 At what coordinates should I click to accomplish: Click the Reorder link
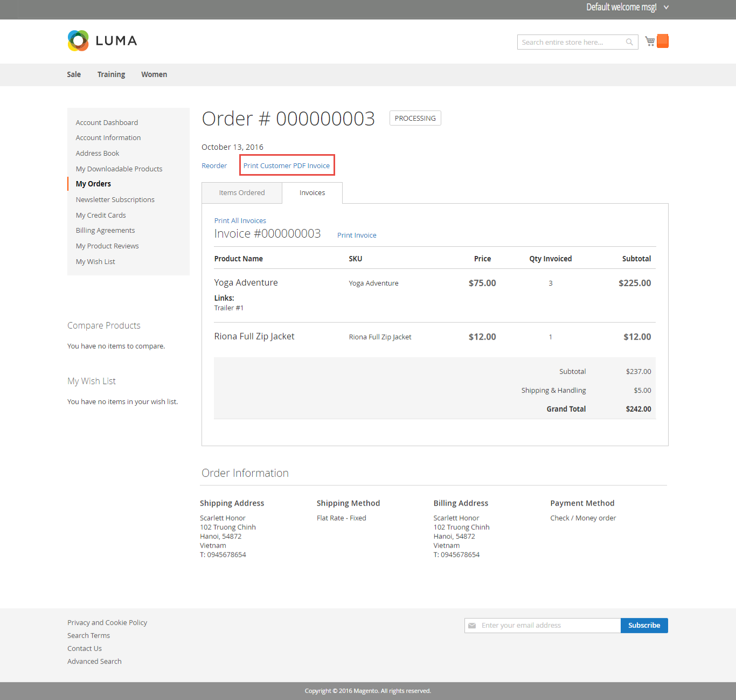click(214, 165)
